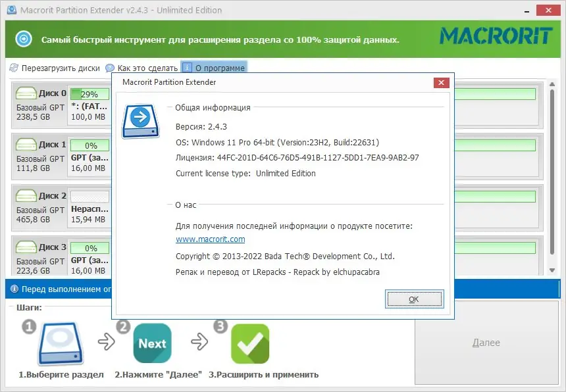Click the reload disks icon
This screenshot has height=392, width=566.
tap(14, 68)
